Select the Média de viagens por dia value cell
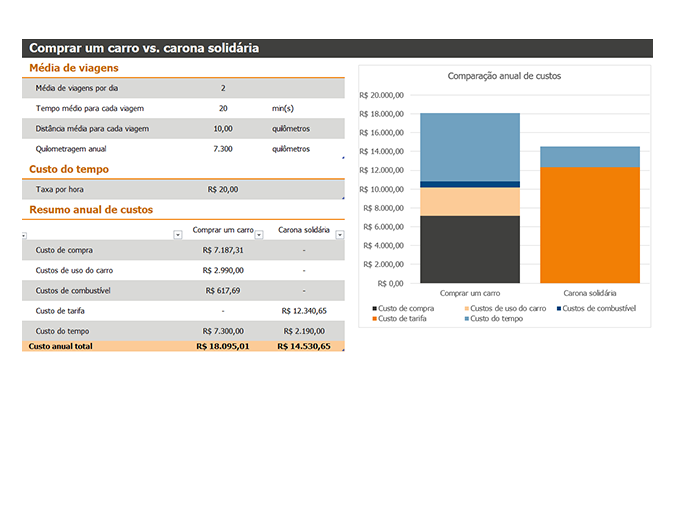 (223, 88)
